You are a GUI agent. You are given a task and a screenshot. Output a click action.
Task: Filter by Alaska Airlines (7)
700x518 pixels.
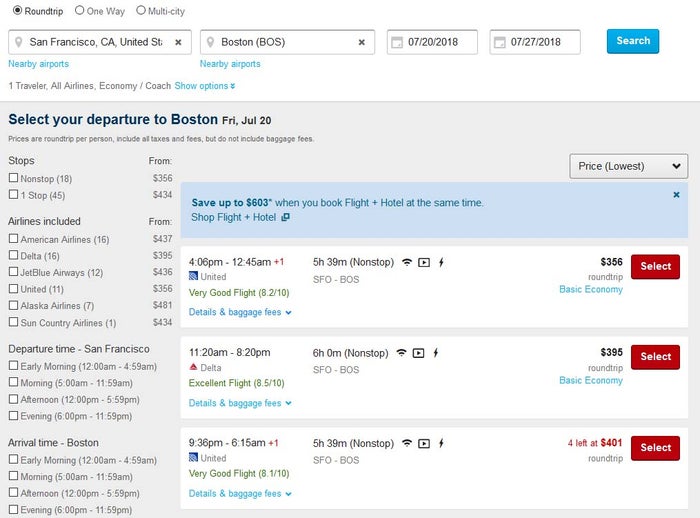point(13,305)
